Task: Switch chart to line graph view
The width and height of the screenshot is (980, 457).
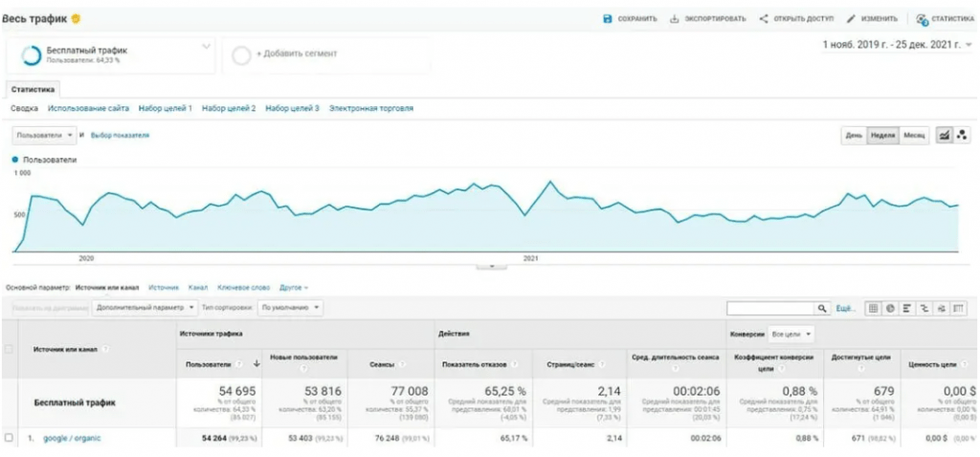Action: [945, 134]
